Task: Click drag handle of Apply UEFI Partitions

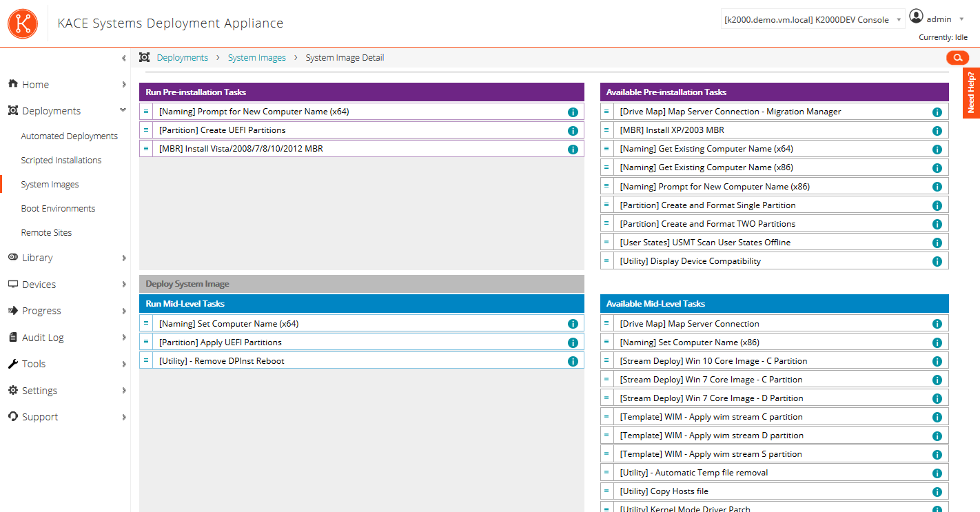Action: pyautogui.click(x=146, y=342)
